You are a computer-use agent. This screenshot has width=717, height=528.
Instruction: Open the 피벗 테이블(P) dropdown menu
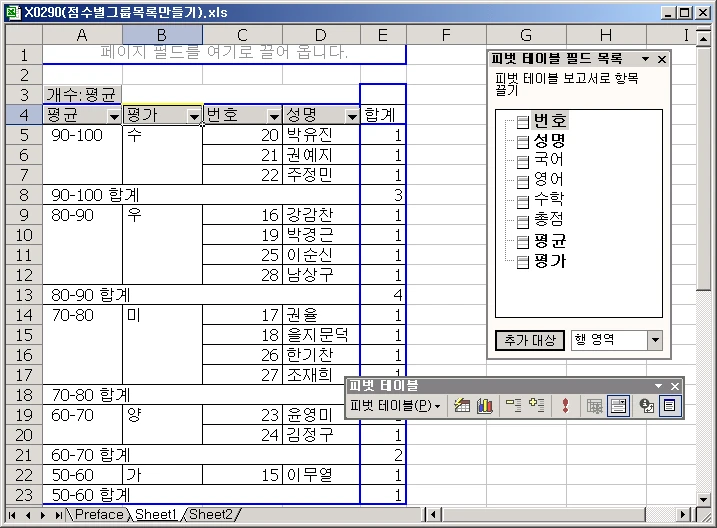(x=395, y=405)
